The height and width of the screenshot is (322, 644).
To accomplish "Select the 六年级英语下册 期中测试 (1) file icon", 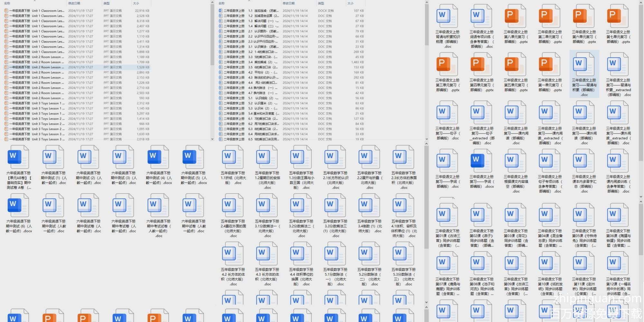I will [x=53, y=157].
